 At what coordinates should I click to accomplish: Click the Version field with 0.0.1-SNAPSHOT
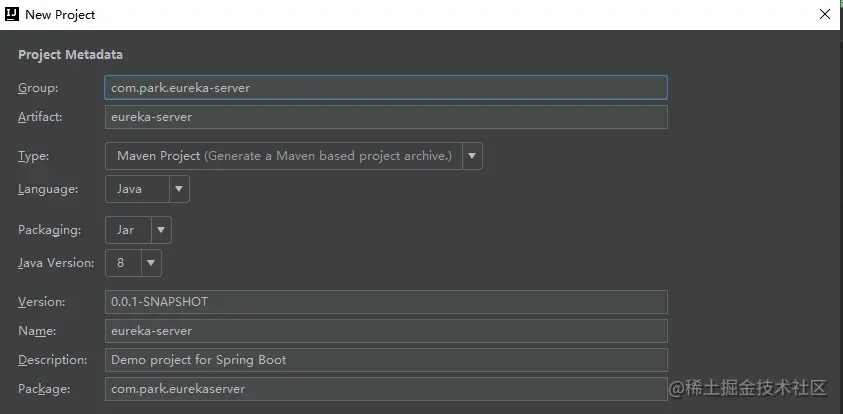[385, 302]
